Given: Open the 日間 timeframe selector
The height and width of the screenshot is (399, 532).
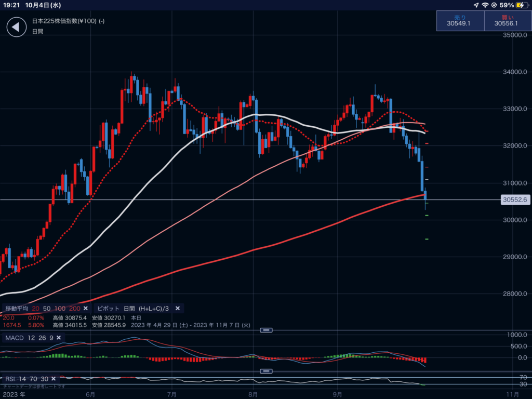Looking at the screenshot, I should coord(37,32).
